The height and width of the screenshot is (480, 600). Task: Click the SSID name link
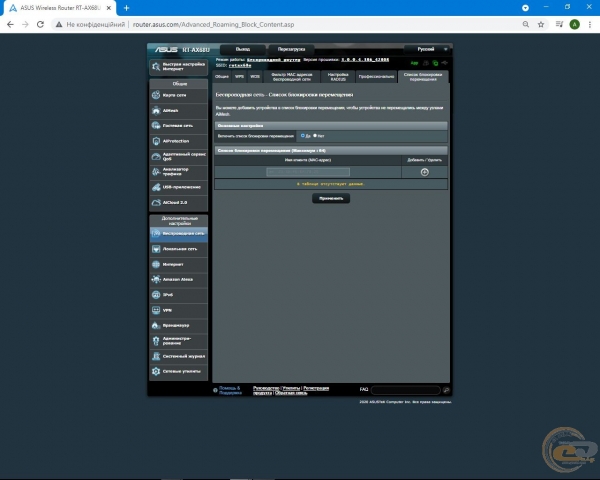coord(240,65)
